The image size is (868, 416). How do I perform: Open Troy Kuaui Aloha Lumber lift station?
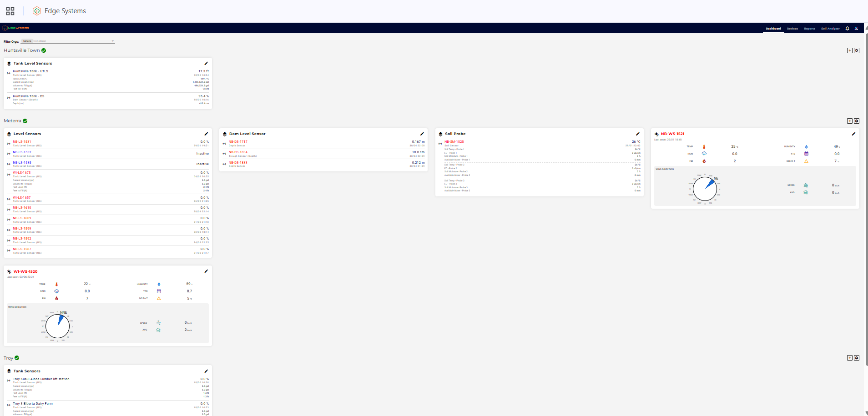(41, 379)
